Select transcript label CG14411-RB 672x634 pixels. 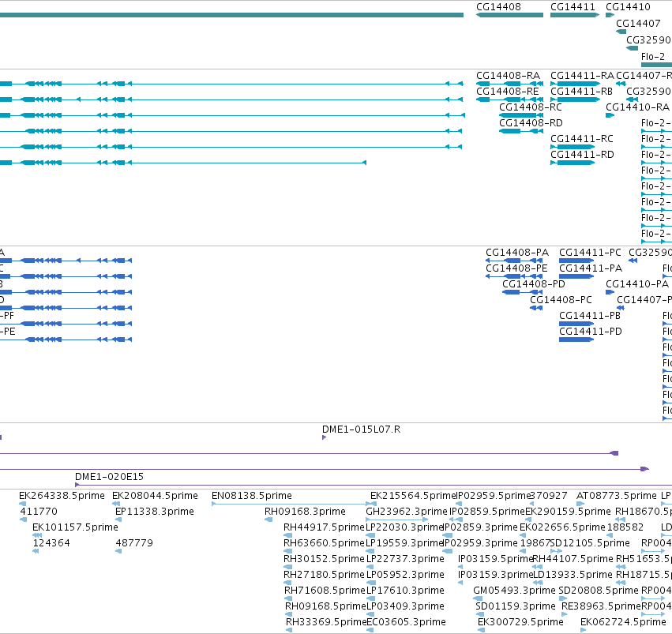coord(581,92)
